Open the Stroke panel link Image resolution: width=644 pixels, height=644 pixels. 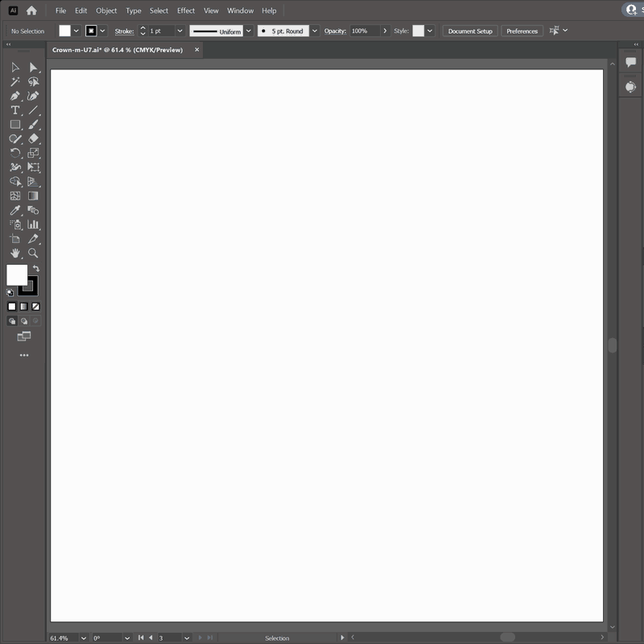[124, 31]
